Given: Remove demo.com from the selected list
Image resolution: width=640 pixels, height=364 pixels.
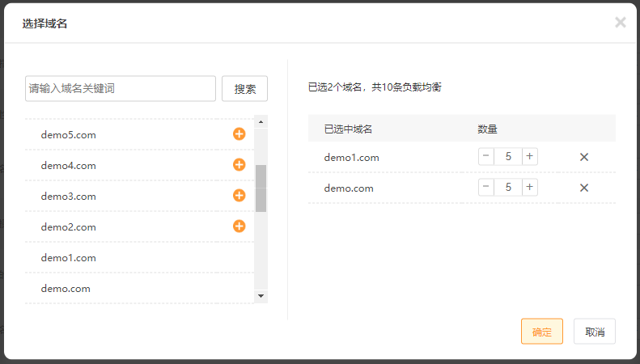Looking at the screenshot, I should tap(583, 188).
